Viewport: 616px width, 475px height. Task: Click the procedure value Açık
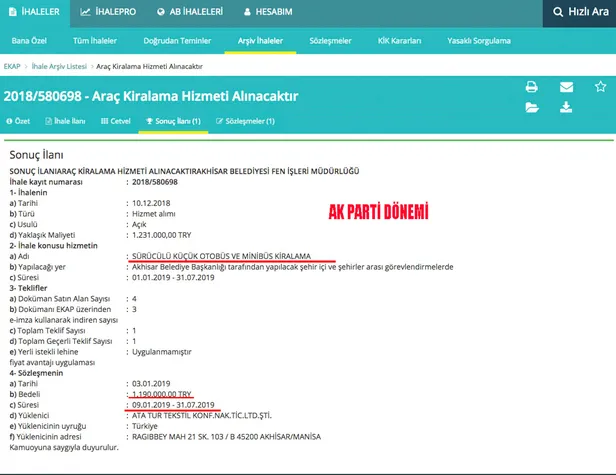pos(139,224)
